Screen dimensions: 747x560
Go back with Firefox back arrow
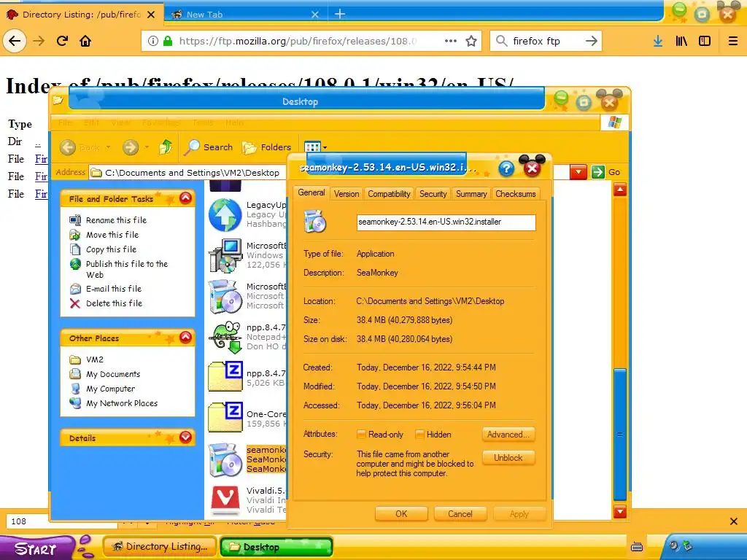(15, 41)
